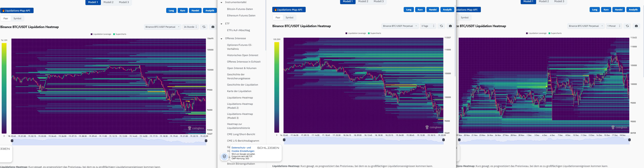The width and height of the screenshot is (644, 168).
Task: Click Liquidations-Map-API button in left window
Action: point(17,11)
